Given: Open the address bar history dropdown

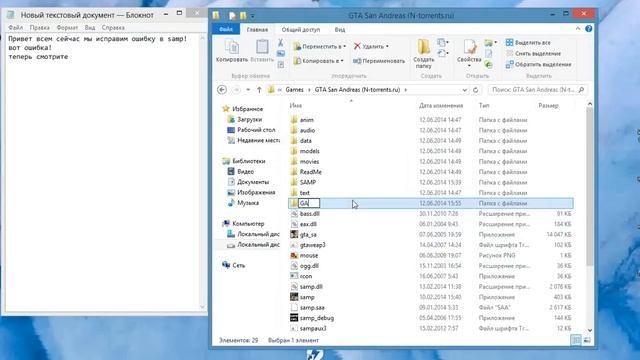Looking at the screenshot, I should click(x=464, y=89).
